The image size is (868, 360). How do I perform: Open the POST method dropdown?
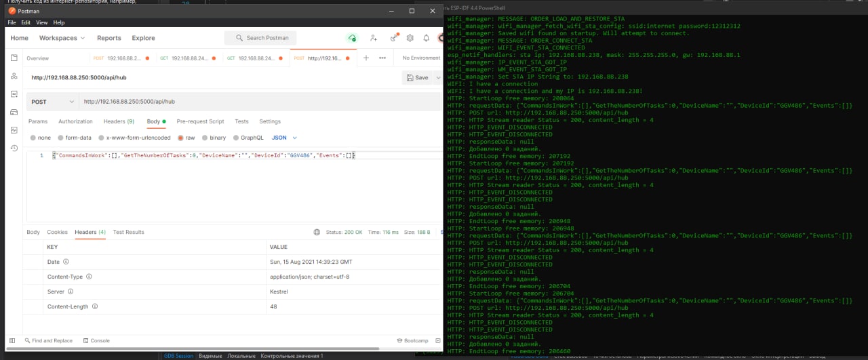point(53,102)
